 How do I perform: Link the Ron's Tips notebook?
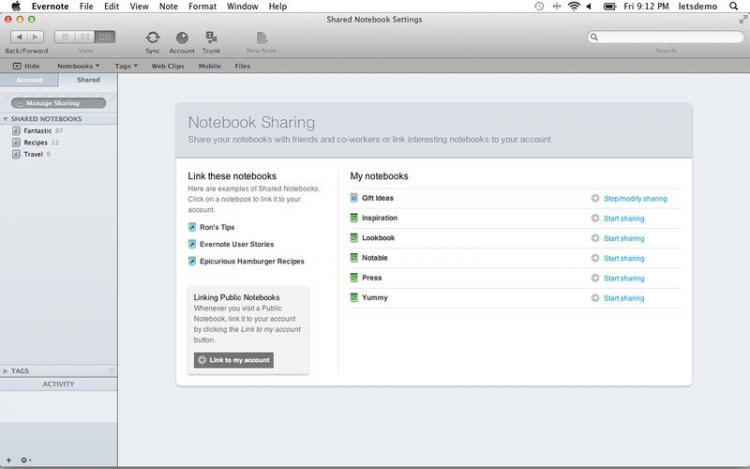click(x=217, y=227)
